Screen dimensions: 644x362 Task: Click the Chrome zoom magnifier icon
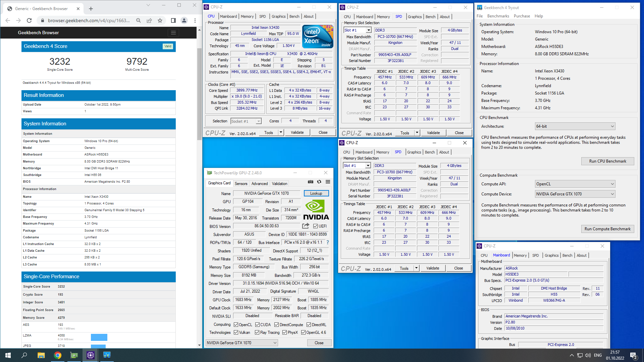139,20
